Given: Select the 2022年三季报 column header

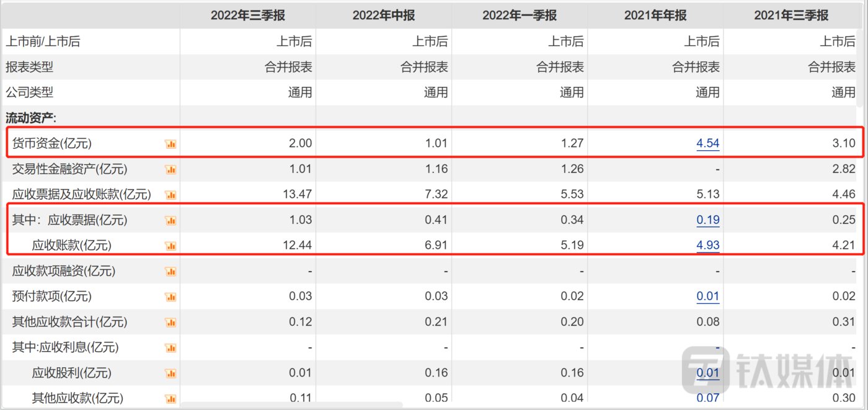Looking at the screenshot, I should pos(248,16).
